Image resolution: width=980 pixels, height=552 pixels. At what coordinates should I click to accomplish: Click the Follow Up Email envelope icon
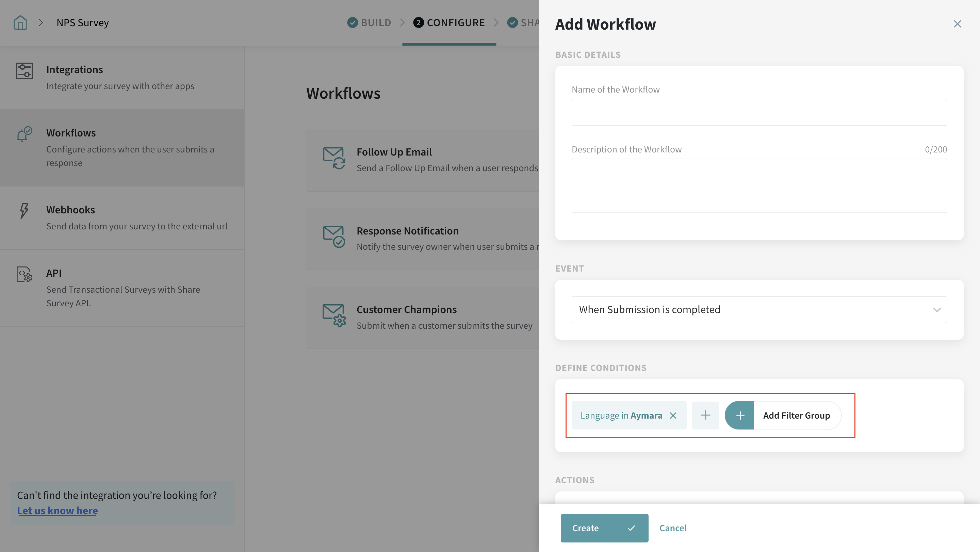[x=333, y=158]
